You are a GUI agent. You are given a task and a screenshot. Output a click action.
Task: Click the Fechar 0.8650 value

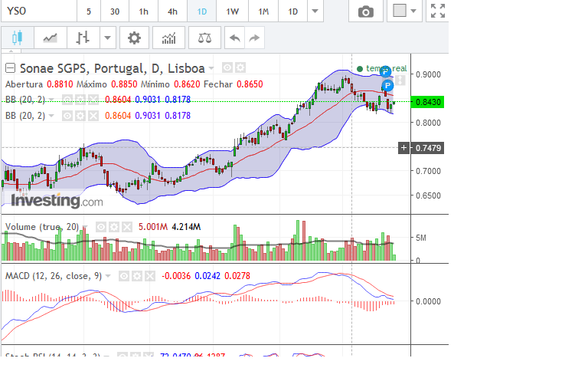click(250, 84)
